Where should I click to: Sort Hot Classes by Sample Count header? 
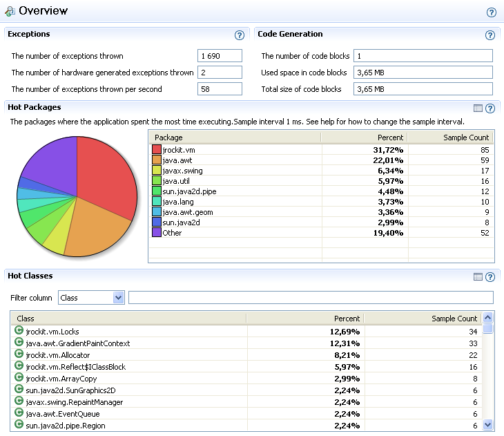click(423, 319)
